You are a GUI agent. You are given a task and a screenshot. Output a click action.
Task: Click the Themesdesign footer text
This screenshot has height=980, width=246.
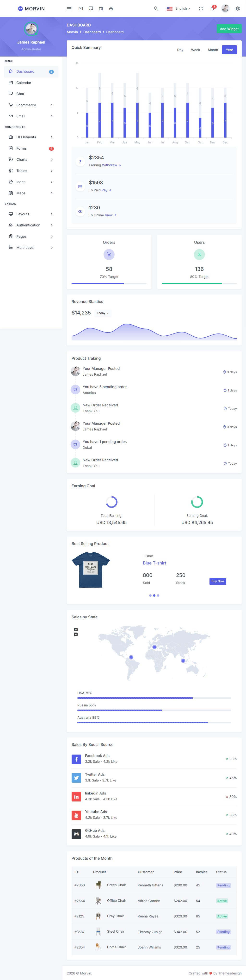click(230, 973)
